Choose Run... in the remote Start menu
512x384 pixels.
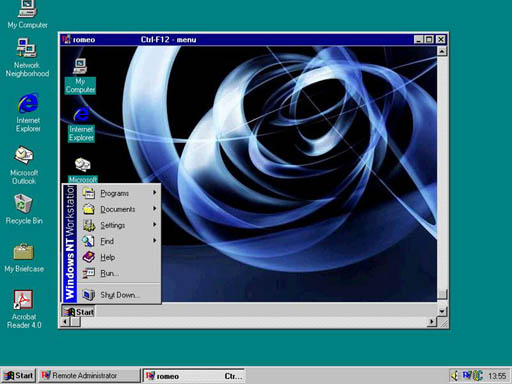tap(120, 273)
